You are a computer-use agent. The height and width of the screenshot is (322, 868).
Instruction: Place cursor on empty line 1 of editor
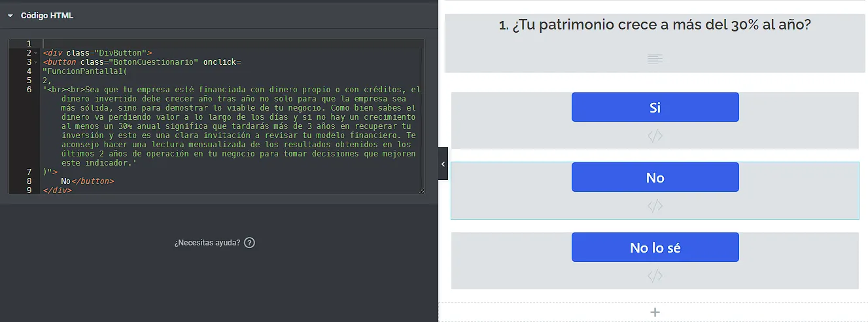tap(232, 43)
